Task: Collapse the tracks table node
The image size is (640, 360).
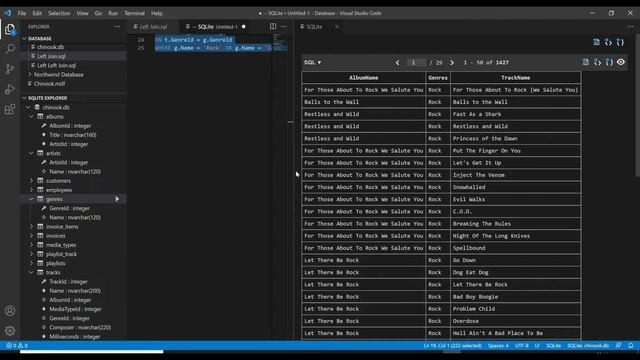Action: coord(31,272)
